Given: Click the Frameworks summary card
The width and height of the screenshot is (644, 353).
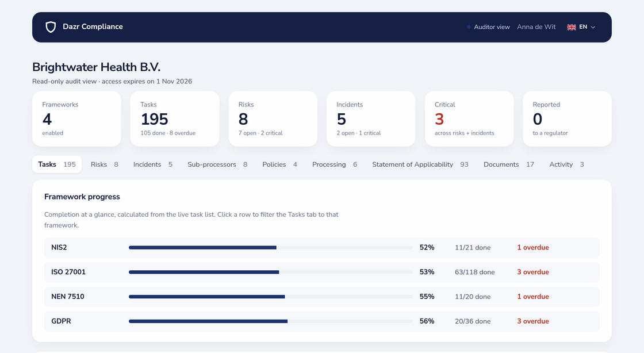Looking at the screenshot, I should [77, 119].
